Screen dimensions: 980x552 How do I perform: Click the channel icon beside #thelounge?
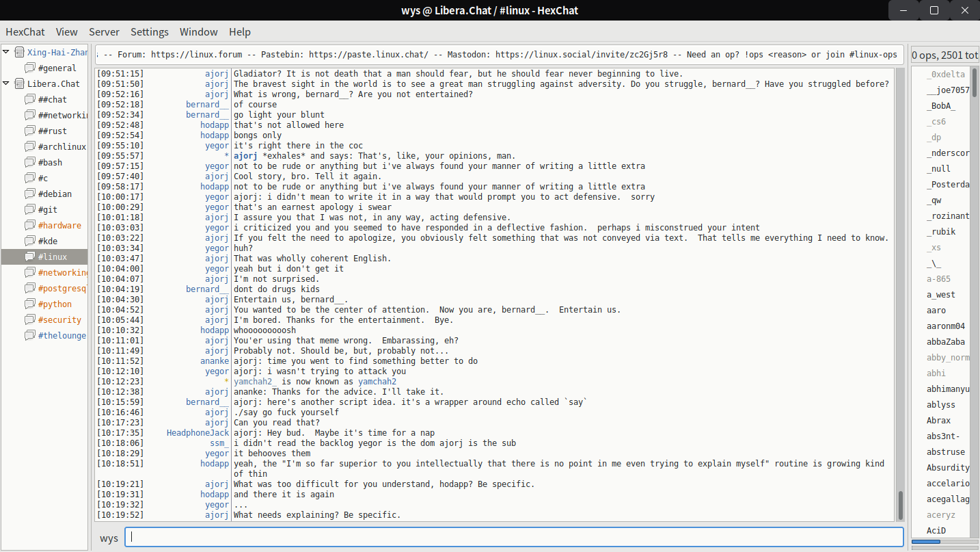coord(29,336)
